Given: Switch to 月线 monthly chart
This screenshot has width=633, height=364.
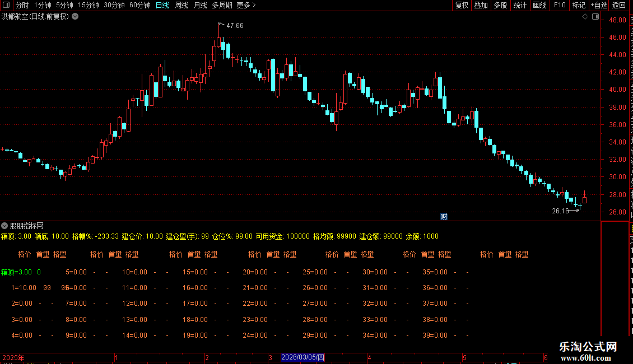Looking at the screenshot, I should 200,5.
